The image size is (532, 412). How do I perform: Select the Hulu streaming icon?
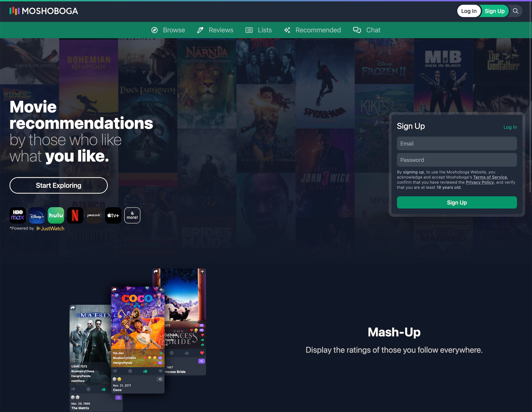56,215
